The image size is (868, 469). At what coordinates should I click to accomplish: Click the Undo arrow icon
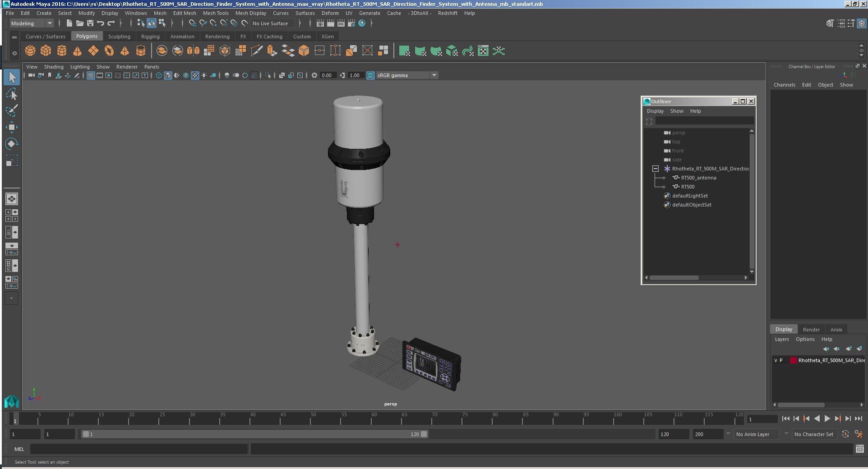(101, 23)
